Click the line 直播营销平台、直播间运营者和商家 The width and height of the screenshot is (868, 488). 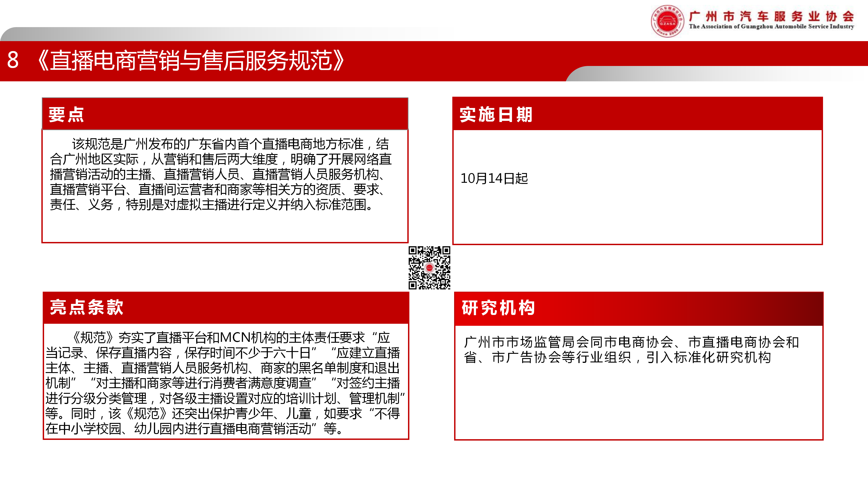217,189
